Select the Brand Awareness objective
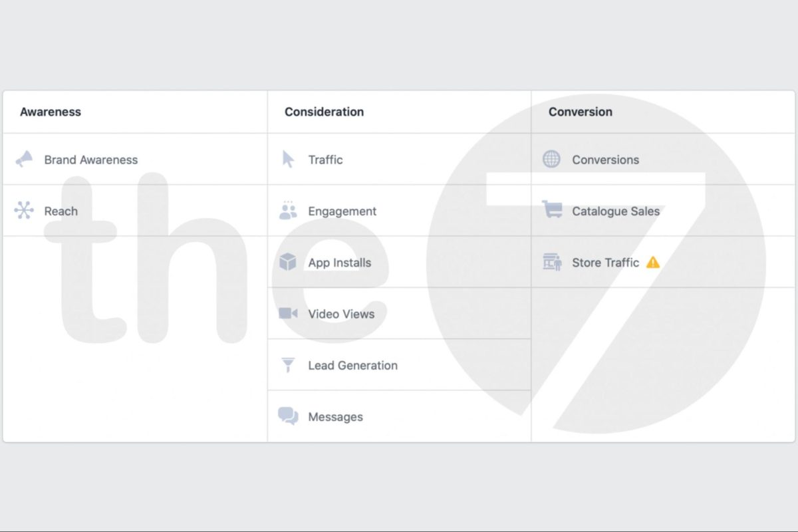The image size is (798, 532). tap(91, 160)
